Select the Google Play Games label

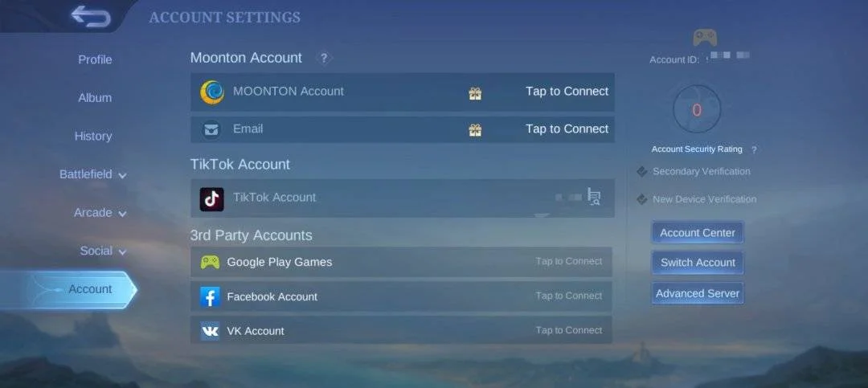point(280,263)
